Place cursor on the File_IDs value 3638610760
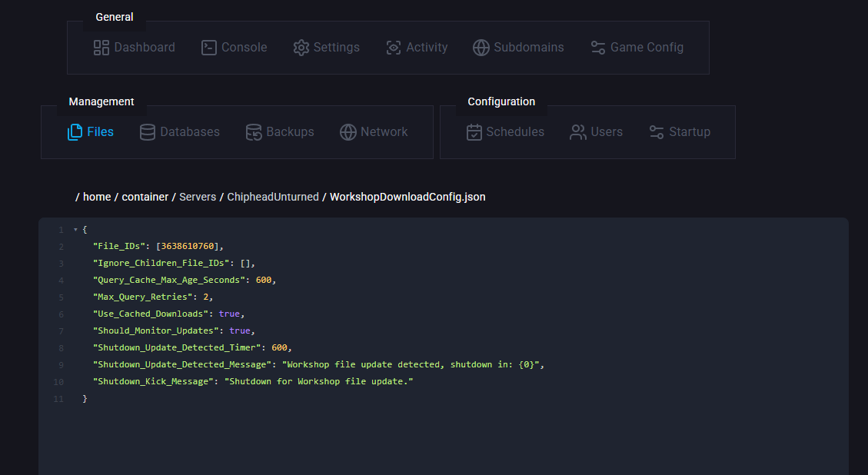 188,246
